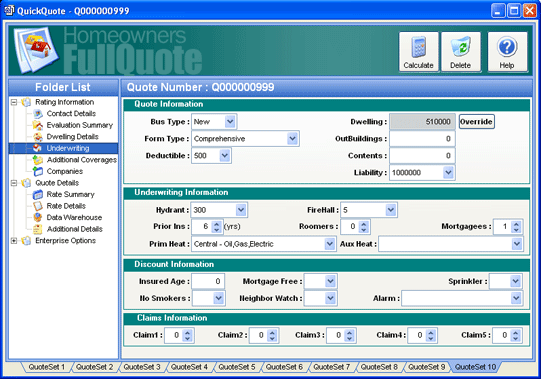Open the Bus Type dropdown
The width and height of the screenshot is (541, 379).
[x=230, y=122]
